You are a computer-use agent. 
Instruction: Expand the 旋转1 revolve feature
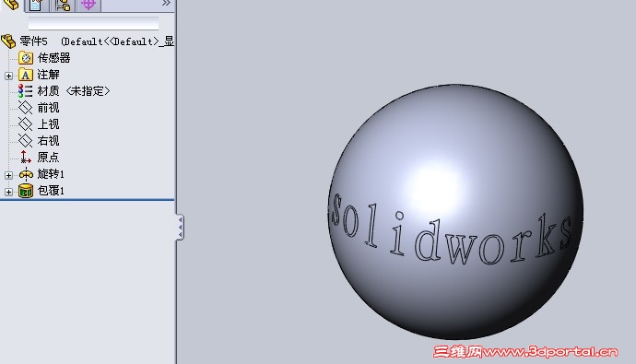coord(8,175)
